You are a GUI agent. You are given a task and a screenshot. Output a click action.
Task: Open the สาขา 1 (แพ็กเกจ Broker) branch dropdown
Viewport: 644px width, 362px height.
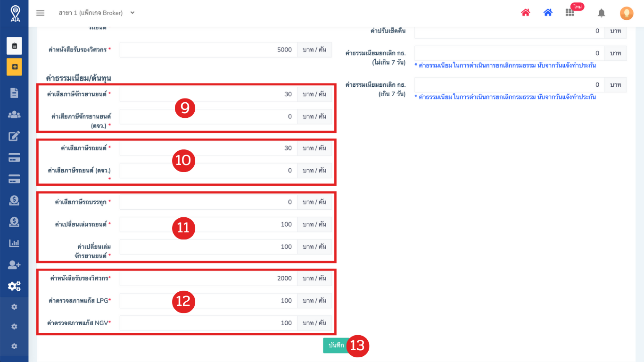[97, 13]
